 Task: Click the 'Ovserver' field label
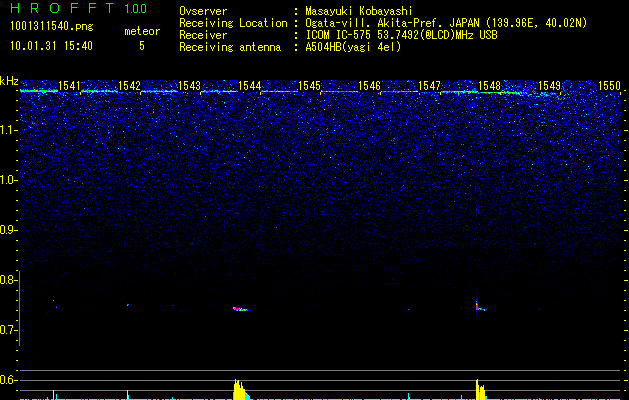203,11
